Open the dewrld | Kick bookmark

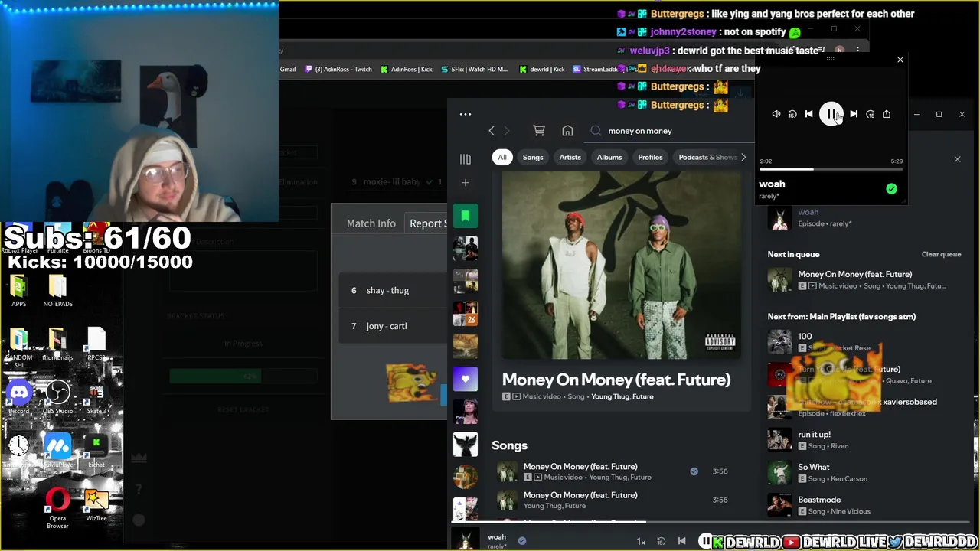click(x=542, y=69)
